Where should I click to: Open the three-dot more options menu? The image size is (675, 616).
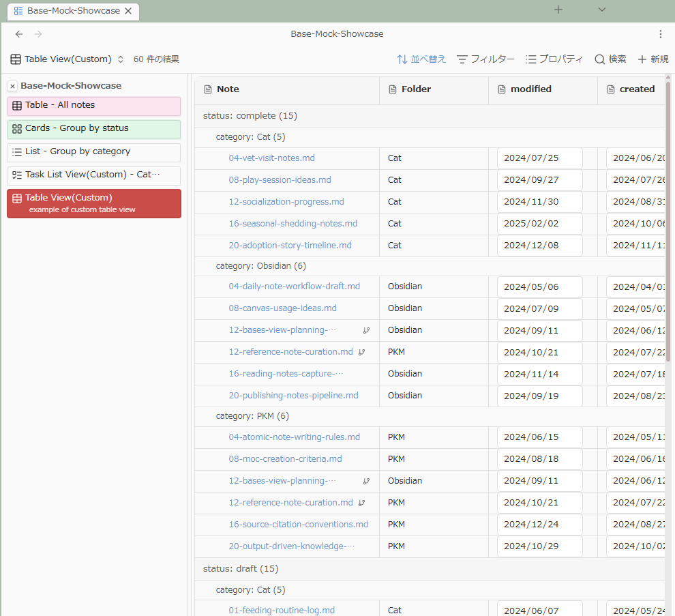coord(660,34)
